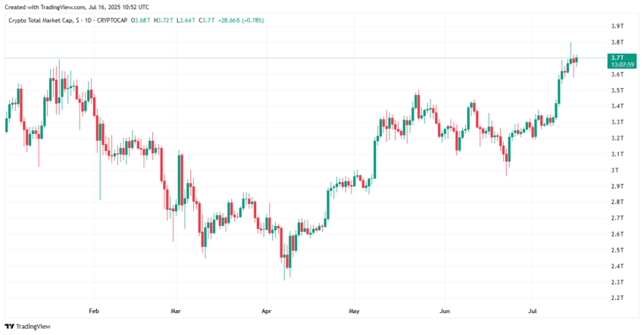Screen dimensions: 644x335
Task: Click the 3T price axis label
Action: pos(615,170)
